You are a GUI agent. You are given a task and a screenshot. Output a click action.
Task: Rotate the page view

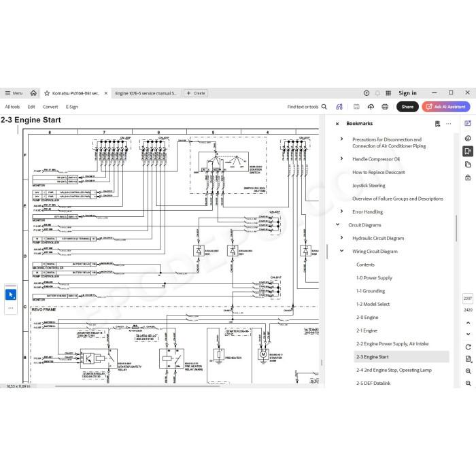pos(468,347)
